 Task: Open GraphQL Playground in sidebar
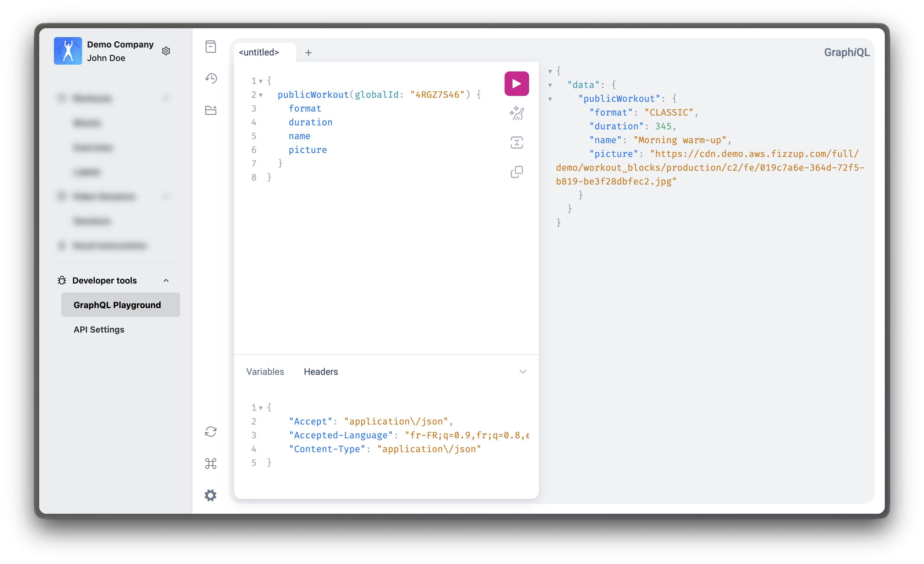120,305
